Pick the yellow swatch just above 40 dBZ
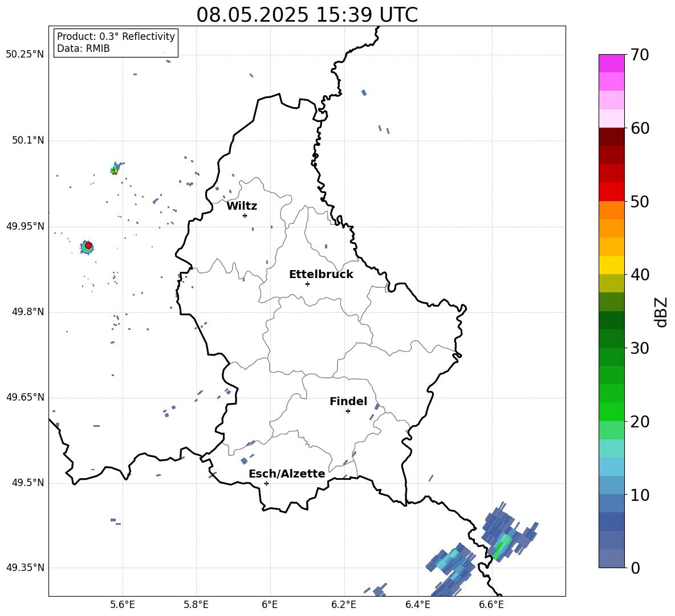675x616 pixels. tap(611, 265)
